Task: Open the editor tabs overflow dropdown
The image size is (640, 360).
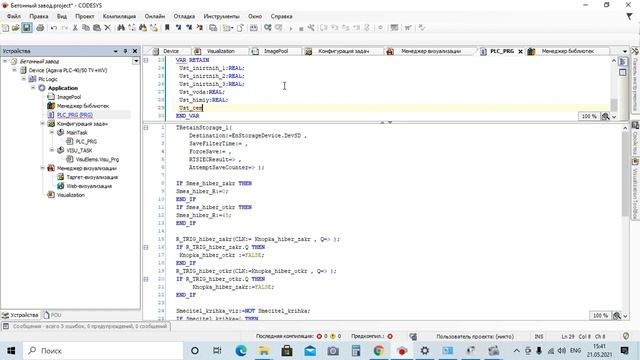Action: click(x=624, y=51)
